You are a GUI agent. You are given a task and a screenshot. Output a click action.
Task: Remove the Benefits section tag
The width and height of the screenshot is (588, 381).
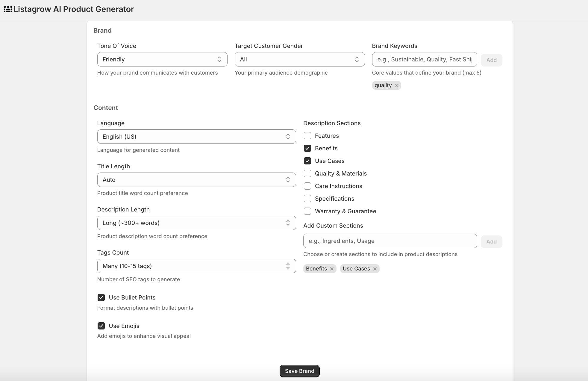pos(332,269)
